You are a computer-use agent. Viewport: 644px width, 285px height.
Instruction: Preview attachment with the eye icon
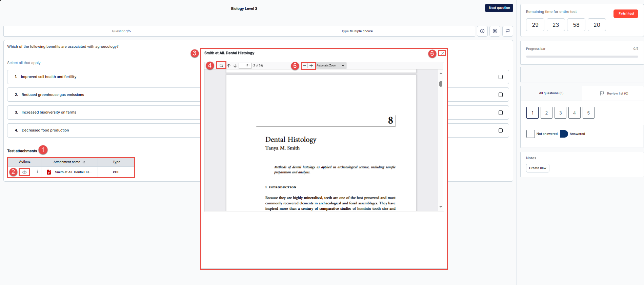pyautogui.click(x=24, y=172)
